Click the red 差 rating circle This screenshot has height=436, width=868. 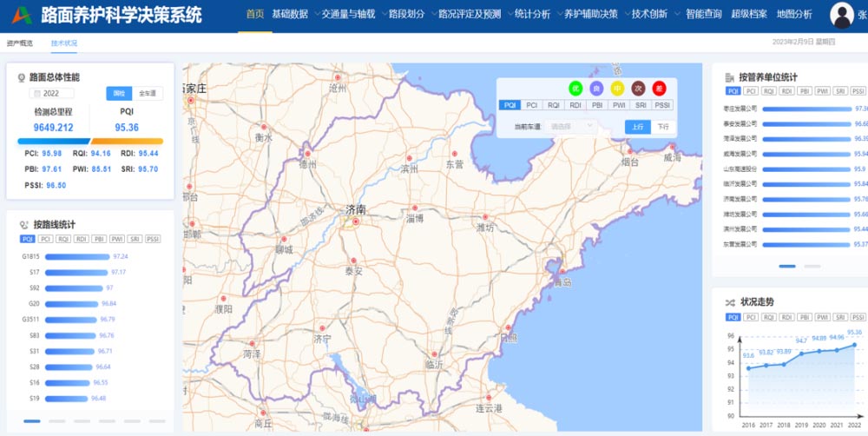pyautogui.click(x=660, y=88)
